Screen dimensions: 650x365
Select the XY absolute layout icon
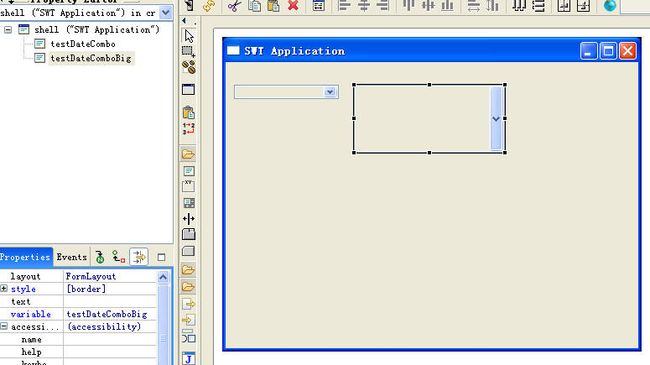[189, 186]
